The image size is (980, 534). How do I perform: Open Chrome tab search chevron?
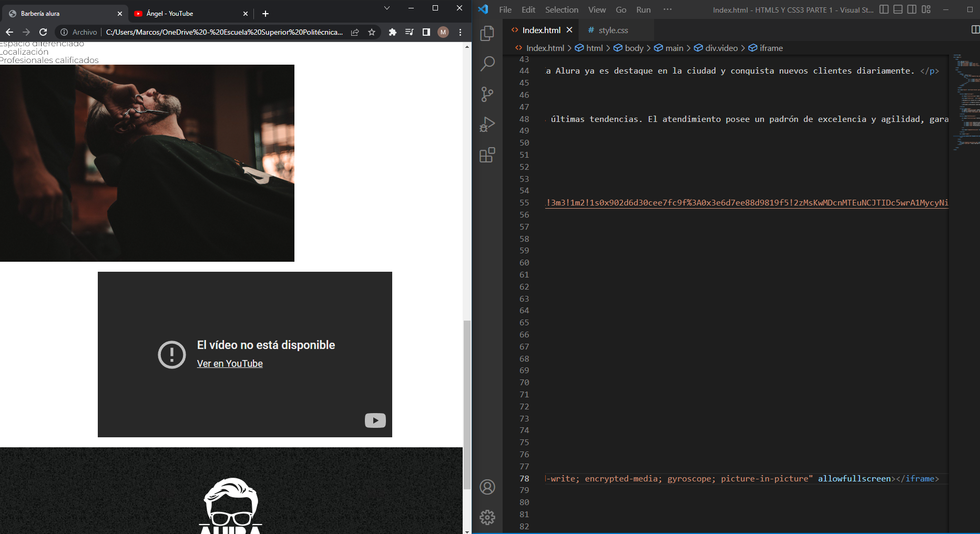point(387,8)
